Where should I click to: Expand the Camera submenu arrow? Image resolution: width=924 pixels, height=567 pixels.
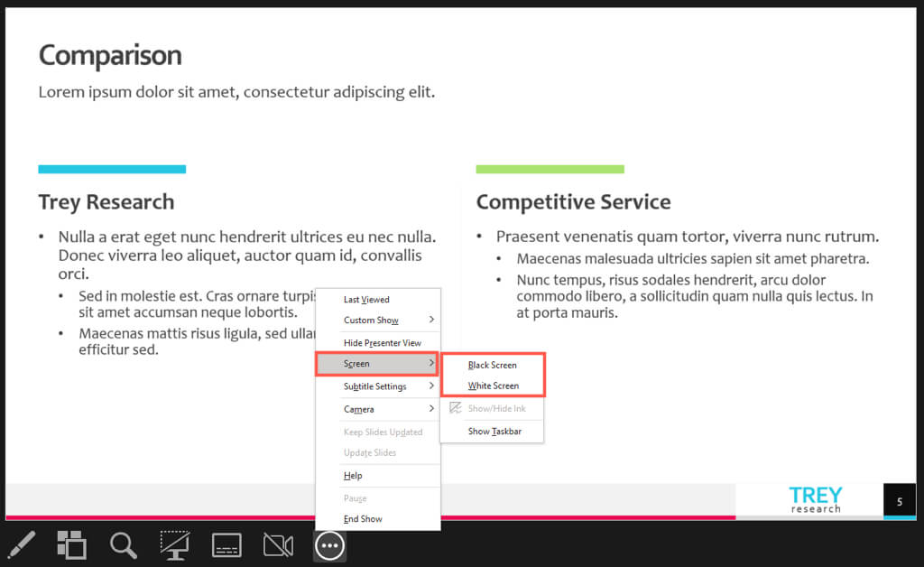pyautogui.click(x=431, y=408)
